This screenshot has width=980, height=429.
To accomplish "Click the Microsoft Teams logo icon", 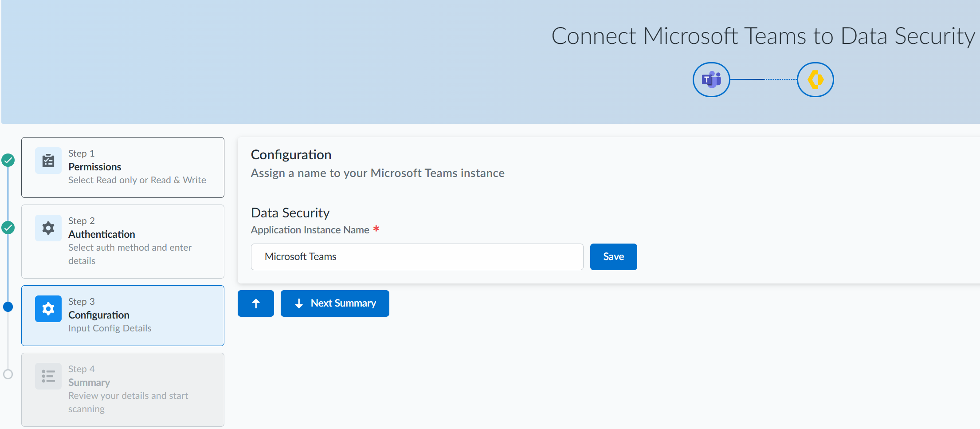I will 711,79.
